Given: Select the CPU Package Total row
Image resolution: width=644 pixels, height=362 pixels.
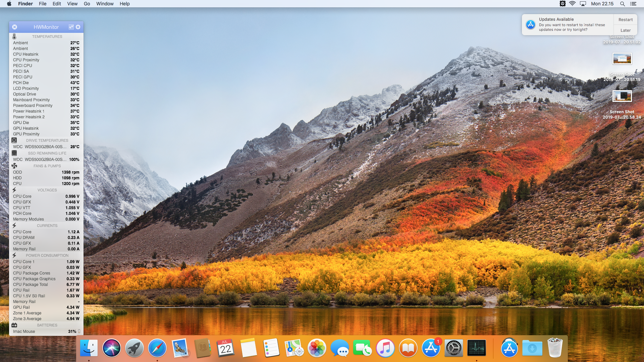Looking at the screenshot, I should coord(46,285).
